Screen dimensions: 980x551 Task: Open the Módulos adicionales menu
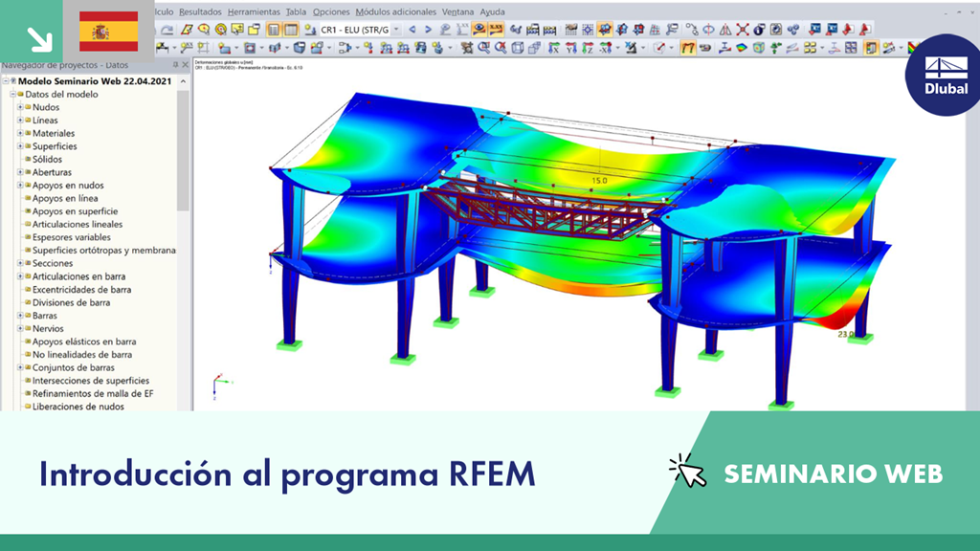[395, 11]
